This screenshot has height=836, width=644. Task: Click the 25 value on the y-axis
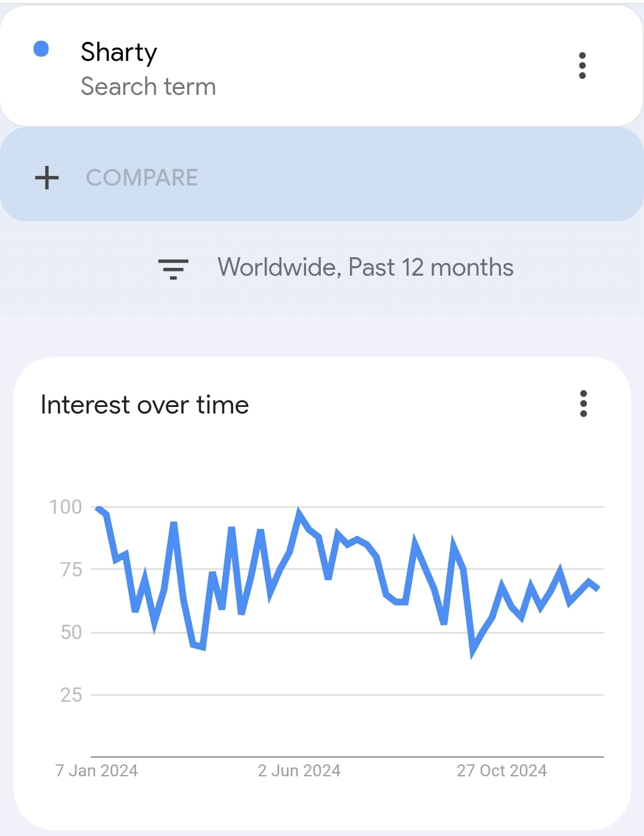71,695
